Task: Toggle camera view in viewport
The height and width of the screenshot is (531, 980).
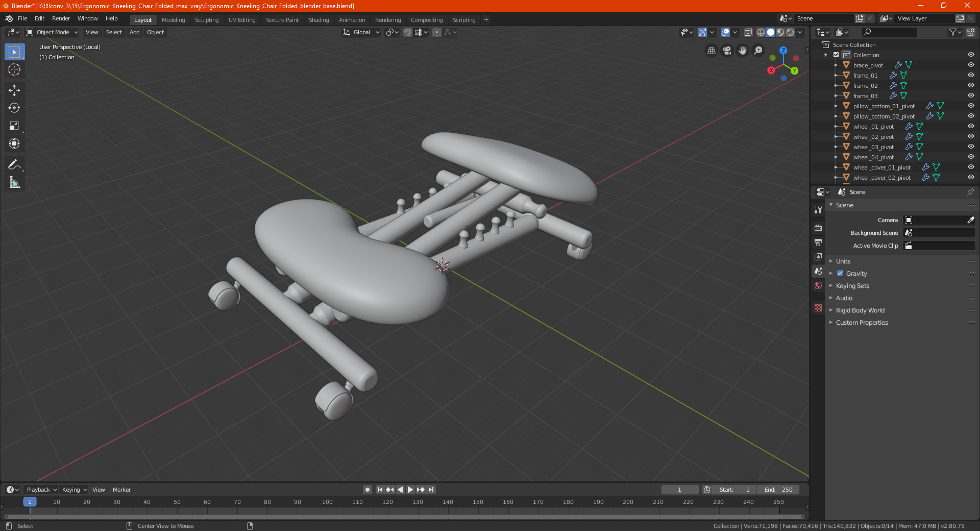Action: (727, 51)
